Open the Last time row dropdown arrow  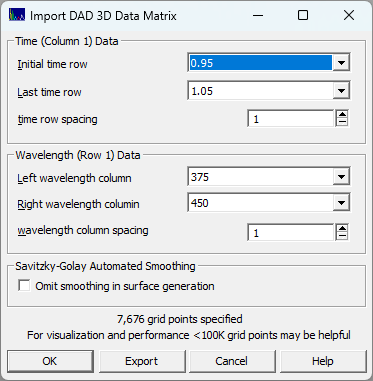(341, 91)
